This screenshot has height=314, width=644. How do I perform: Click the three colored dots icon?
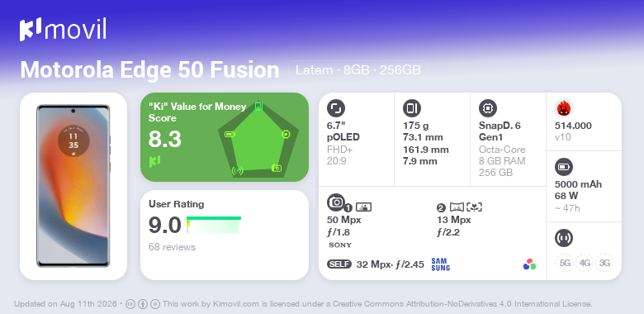point(529,264)
